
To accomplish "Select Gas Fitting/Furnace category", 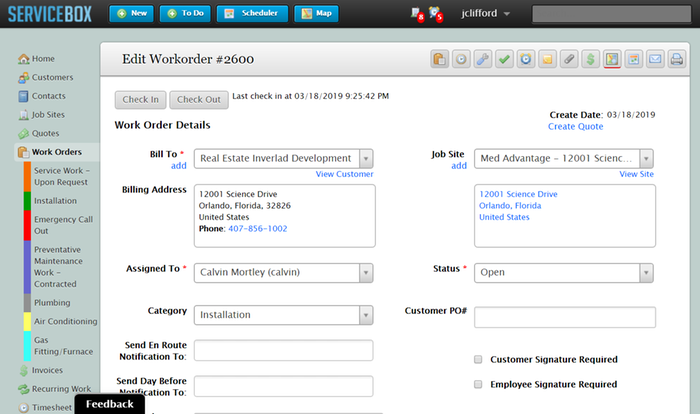I will click(63, 346).
